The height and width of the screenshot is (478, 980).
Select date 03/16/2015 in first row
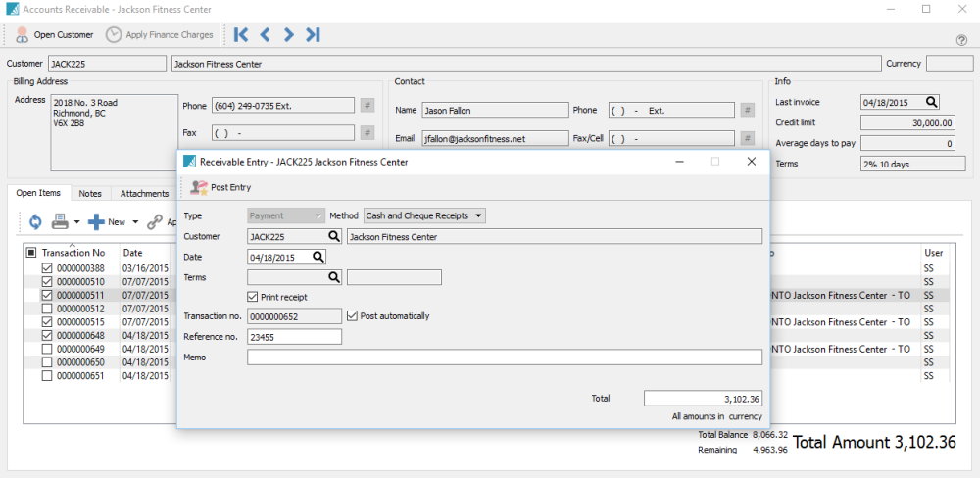pos(146,268)
